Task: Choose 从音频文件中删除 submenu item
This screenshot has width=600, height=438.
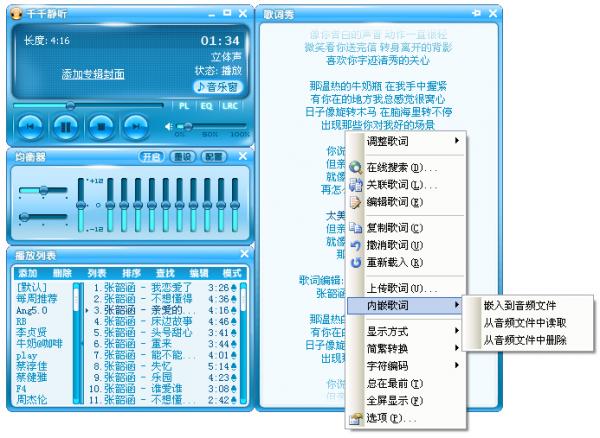Action: pyautogui.click(x=528, y=340)
